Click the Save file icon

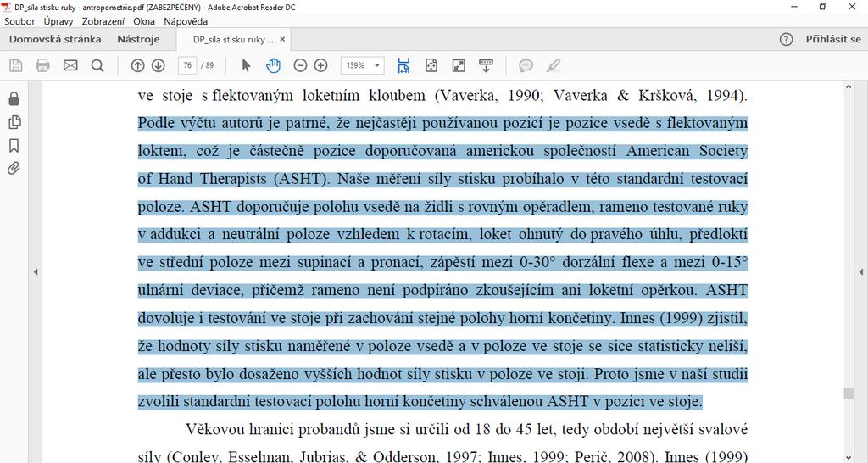click(x=16, y=65)
